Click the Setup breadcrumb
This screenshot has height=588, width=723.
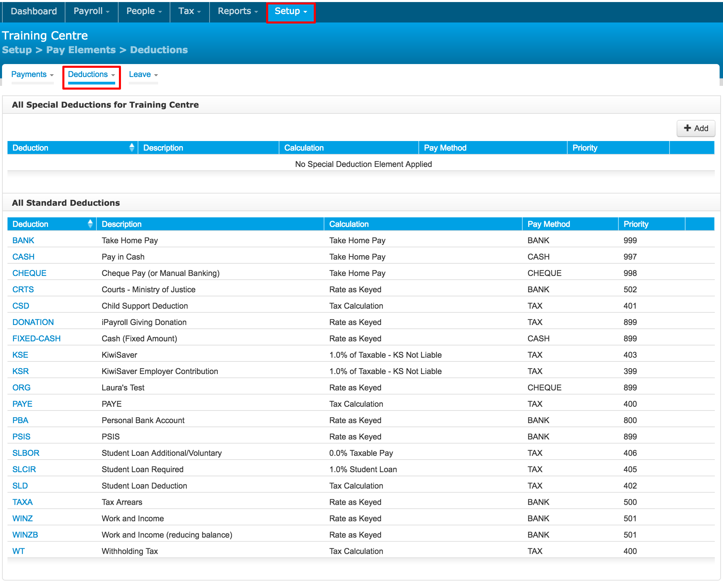[x=17, y=50]
